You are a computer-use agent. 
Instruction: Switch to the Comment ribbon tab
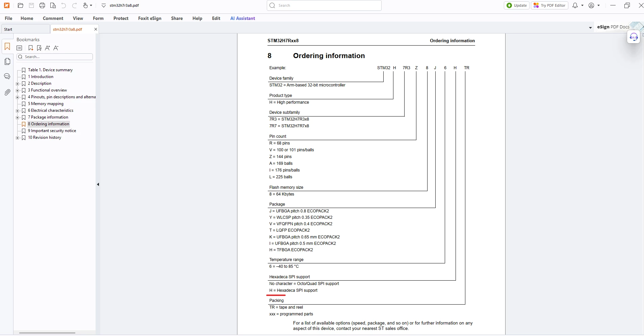tap(53, 18)
